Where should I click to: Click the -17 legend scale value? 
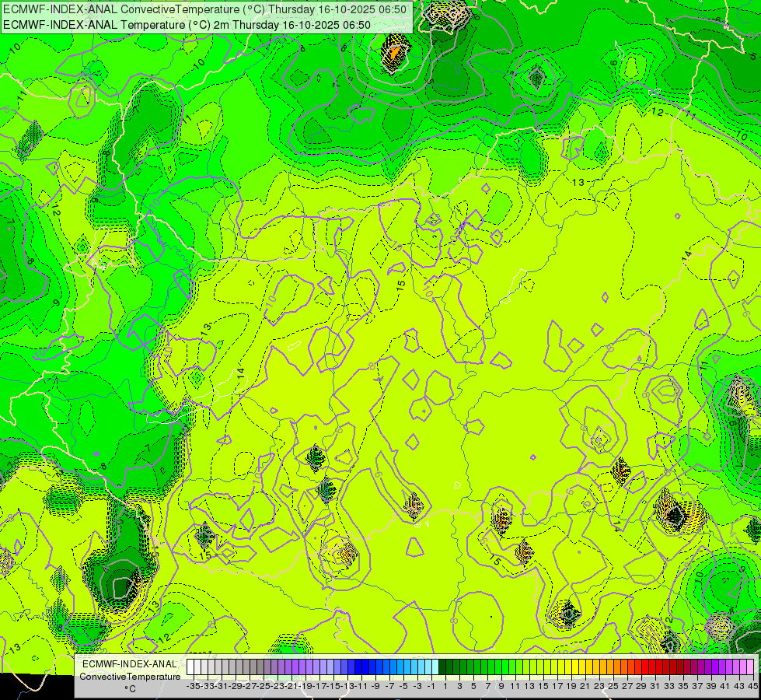pyautogui.click(x=319, y=687)
